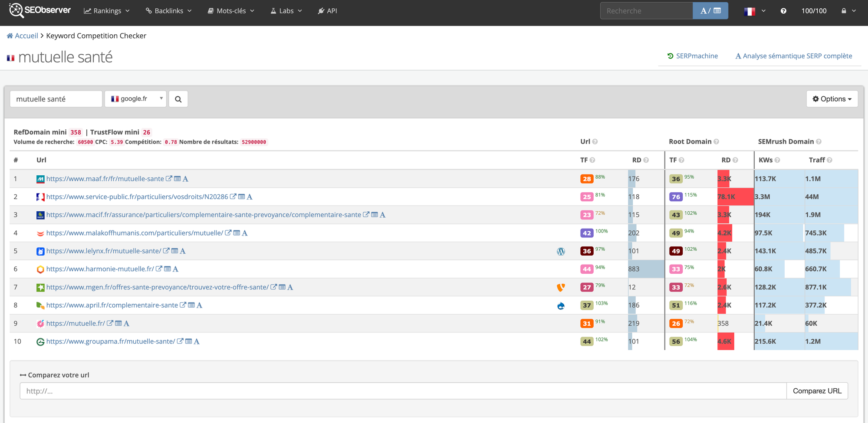The image size is (868, 423).
Task: Click the harmonie-mutuelle.fr favicon
Action: [x=40, y=269]
